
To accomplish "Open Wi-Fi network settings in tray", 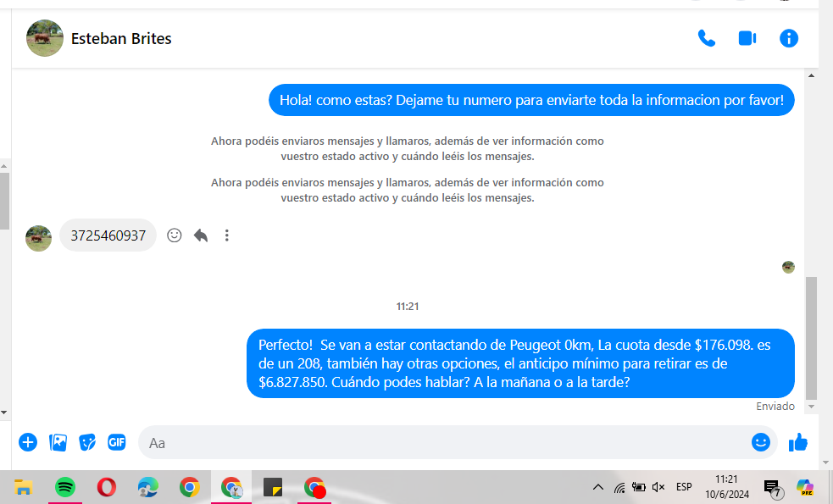I will pos(619,487).
